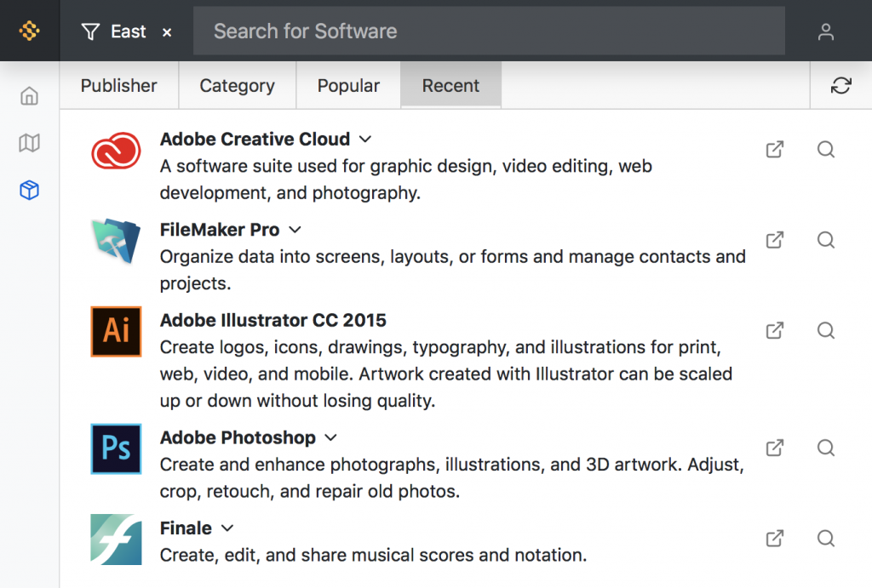Open Adobe Creative Cloud external link
The width and height of the screenshot is (872, 588).
[x=775, y=149]
